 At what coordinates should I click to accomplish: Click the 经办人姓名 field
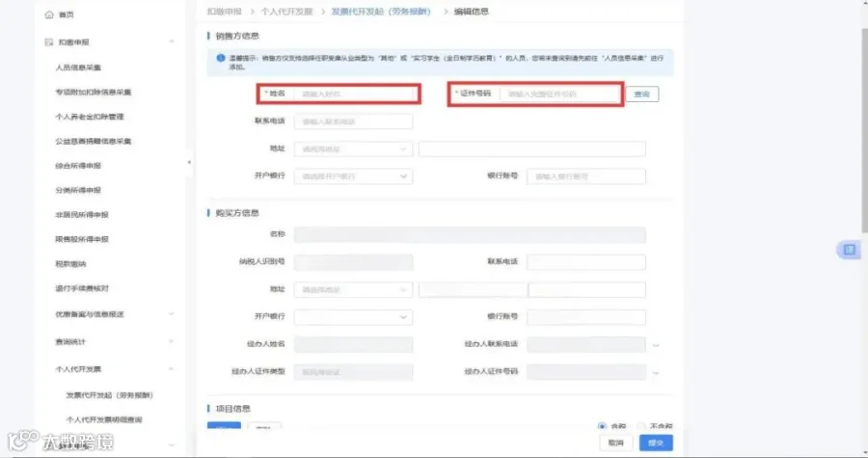[353, 344]
